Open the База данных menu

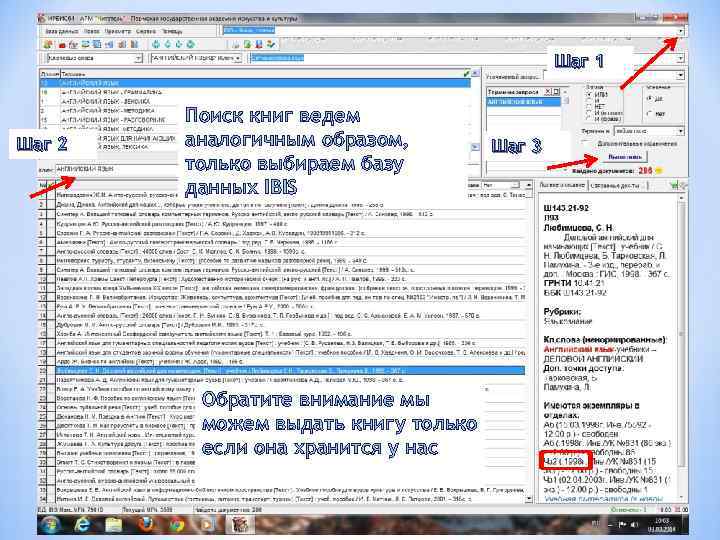(62, 31)
